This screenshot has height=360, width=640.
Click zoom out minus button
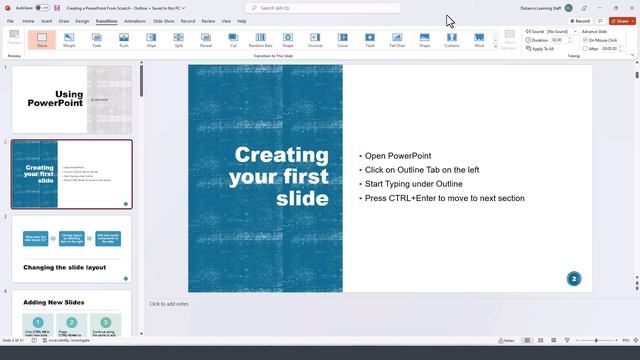577,340
